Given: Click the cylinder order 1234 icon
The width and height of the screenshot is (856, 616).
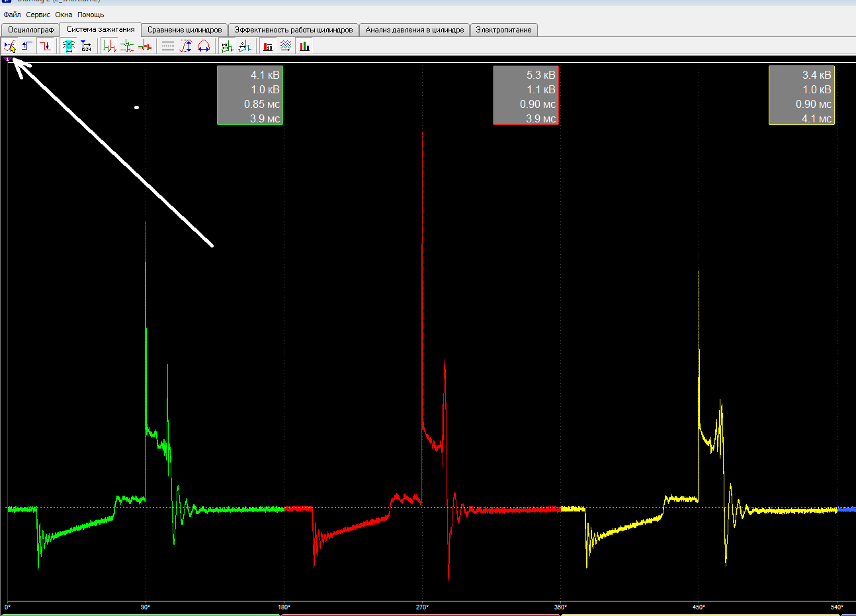Looking at the screenshot, I should point(87,46).
